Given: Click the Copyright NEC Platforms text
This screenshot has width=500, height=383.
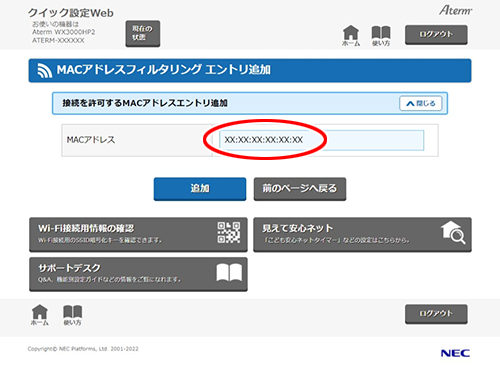Looking at the screenshot, I should [83, 349].
